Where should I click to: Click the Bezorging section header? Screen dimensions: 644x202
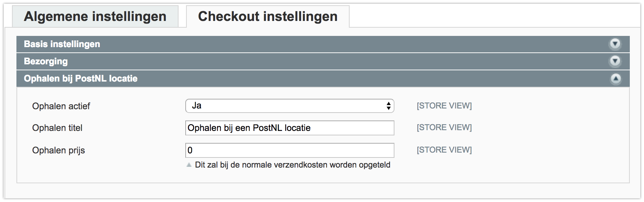tap(323, 61)
